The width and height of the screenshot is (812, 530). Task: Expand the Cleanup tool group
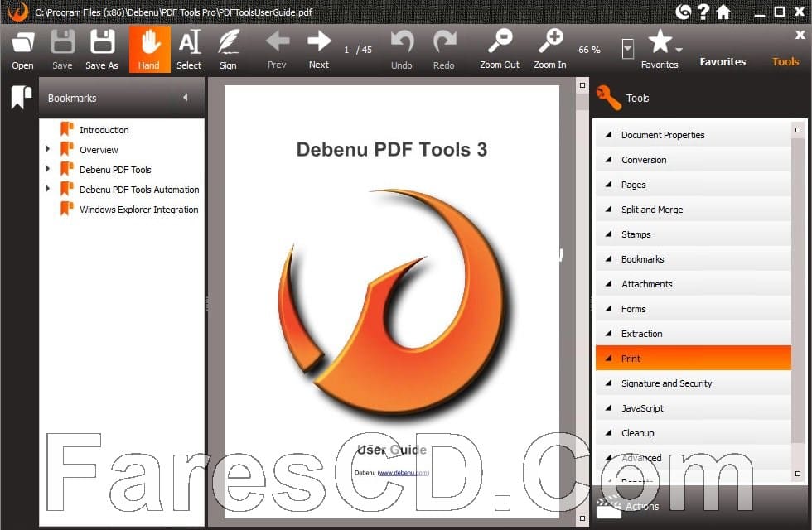[609, 432]
